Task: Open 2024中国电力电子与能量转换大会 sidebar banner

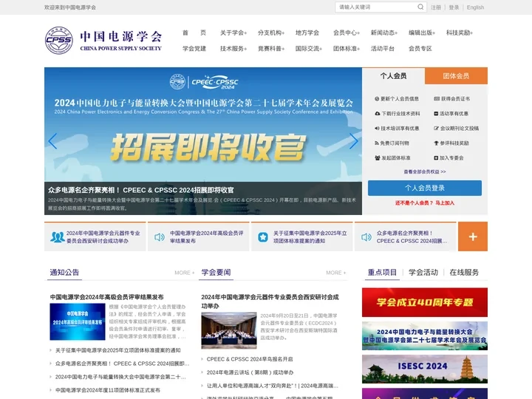Action: click(424, 336)
